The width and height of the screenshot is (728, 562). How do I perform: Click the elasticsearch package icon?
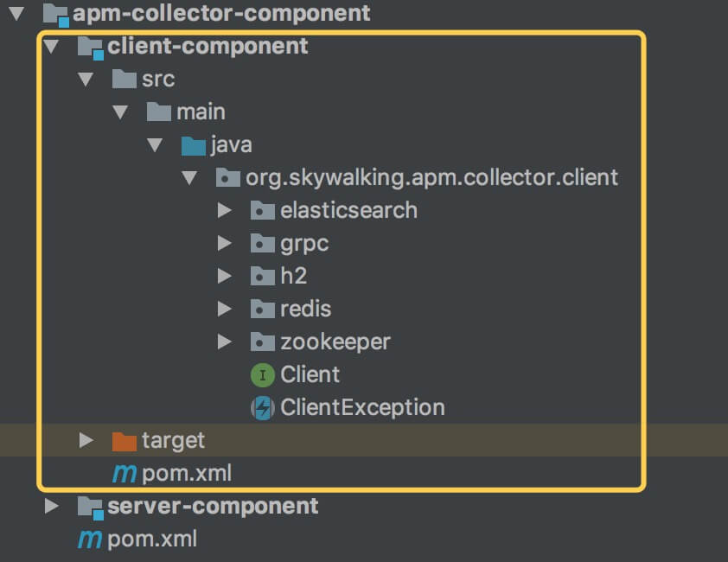point(263,211)
